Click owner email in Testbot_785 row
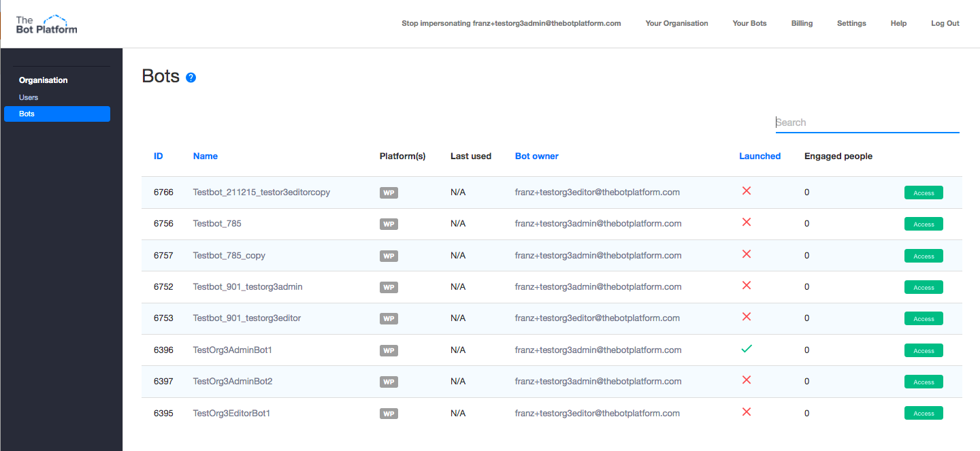 pyautogui.click(x=598, y=223)
